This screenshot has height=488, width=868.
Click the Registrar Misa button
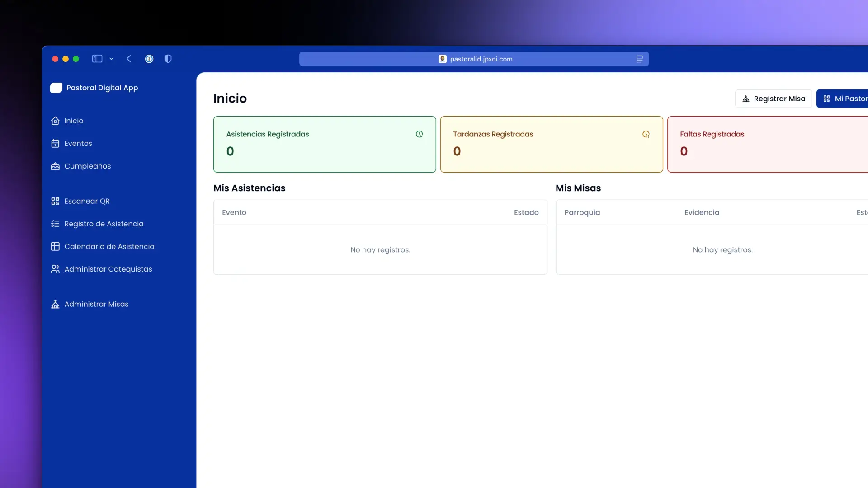(774, 99)
